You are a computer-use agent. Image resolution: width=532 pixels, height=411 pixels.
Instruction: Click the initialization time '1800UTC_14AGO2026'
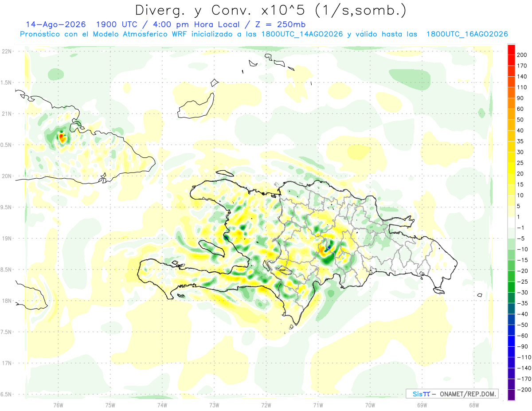301,34
